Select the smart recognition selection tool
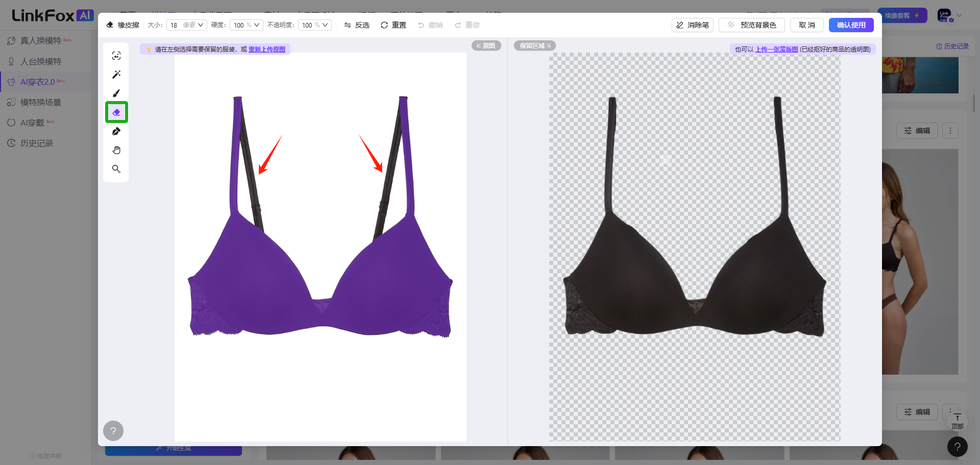This screenshot has height=465, width=980. pyautogui.click(x=116, y=56)
